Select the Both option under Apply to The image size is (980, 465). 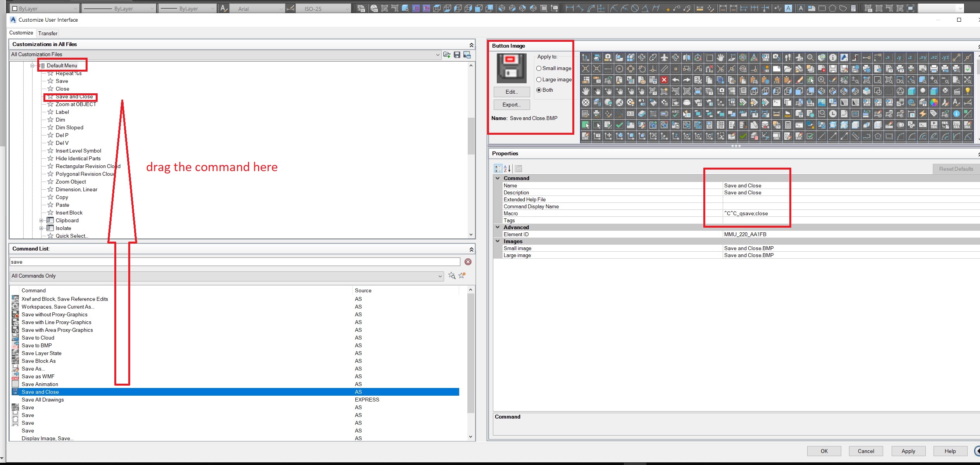point(539,90)
